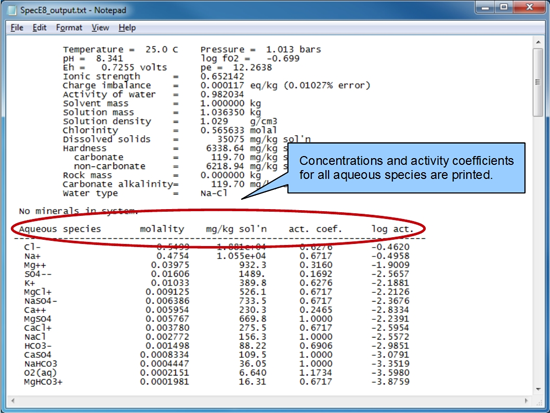Screen dimensions: 550x413
Task: Click the 'act. coef.' column header
Action: tap(315, 229)
